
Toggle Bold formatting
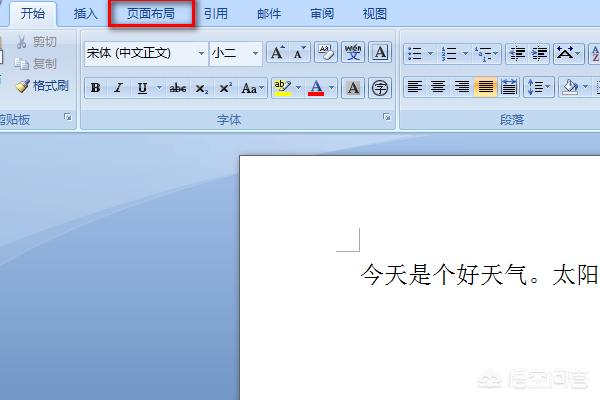[x=96, y=88]
